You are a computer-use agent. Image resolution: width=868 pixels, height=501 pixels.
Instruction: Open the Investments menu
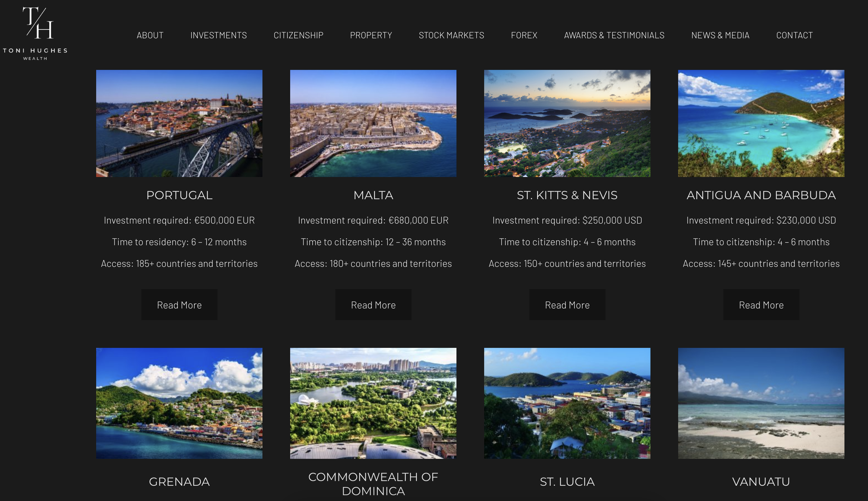(218, 35)
